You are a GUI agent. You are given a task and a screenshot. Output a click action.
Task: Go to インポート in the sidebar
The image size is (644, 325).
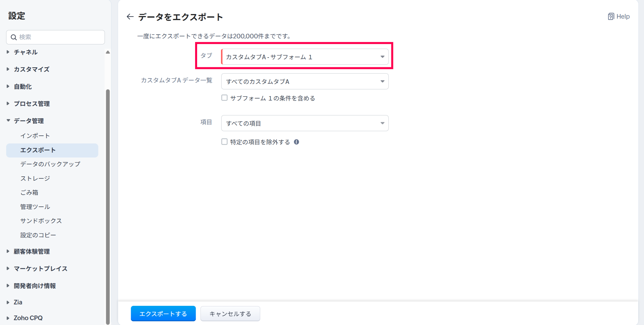click(35, 136)
